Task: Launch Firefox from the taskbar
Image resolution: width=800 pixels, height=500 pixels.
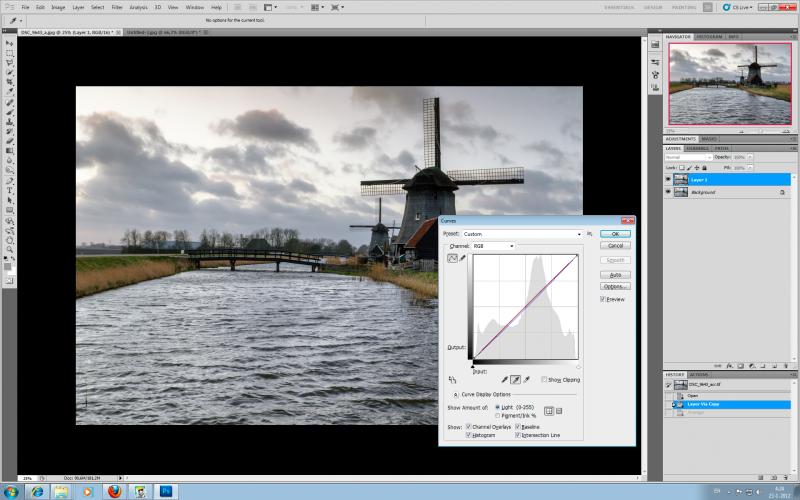Action: 114,491
